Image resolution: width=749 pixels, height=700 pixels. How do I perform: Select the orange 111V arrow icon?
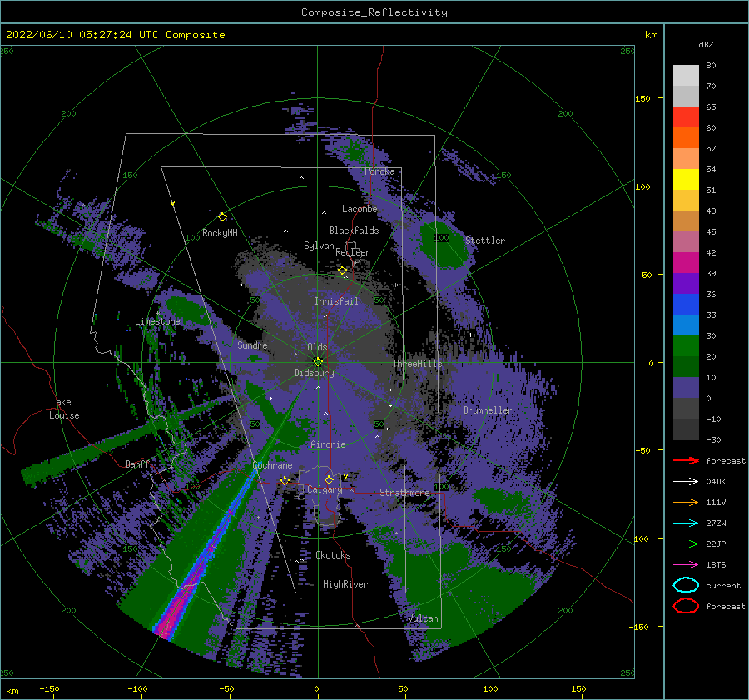tap(686, 502)
